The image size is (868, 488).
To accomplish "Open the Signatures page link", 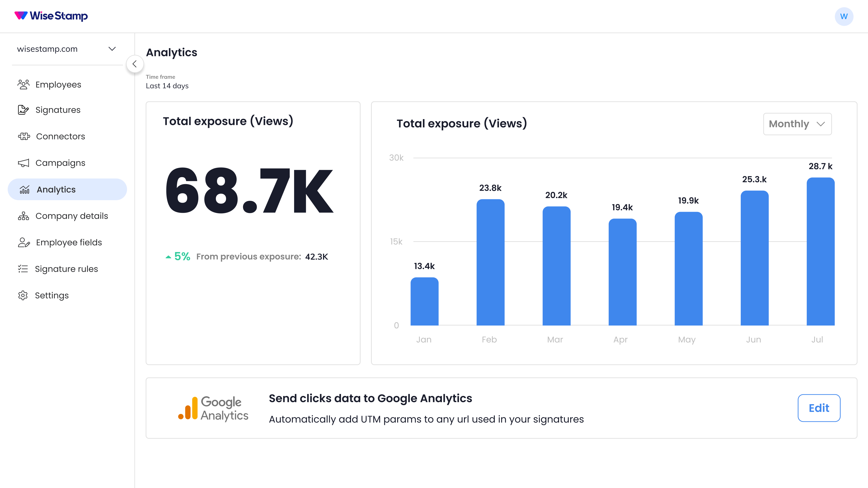I will pos(58,110).
